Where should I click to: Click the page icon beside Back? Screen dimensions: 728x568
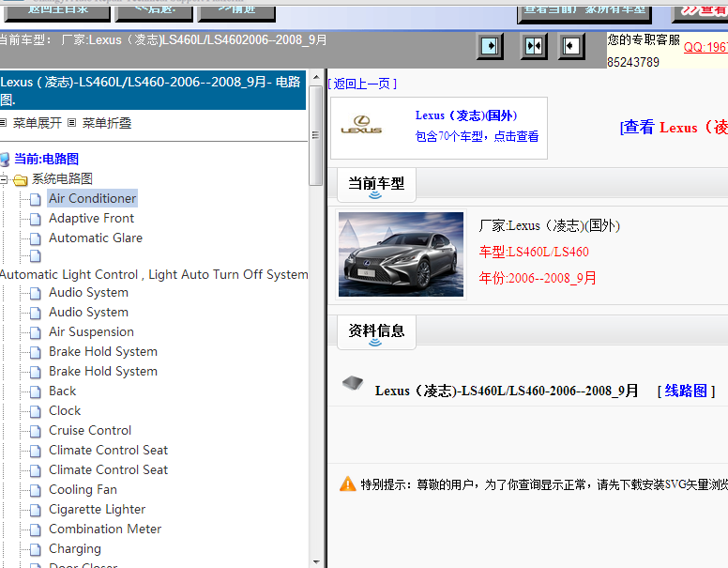[x=36, y=391]
